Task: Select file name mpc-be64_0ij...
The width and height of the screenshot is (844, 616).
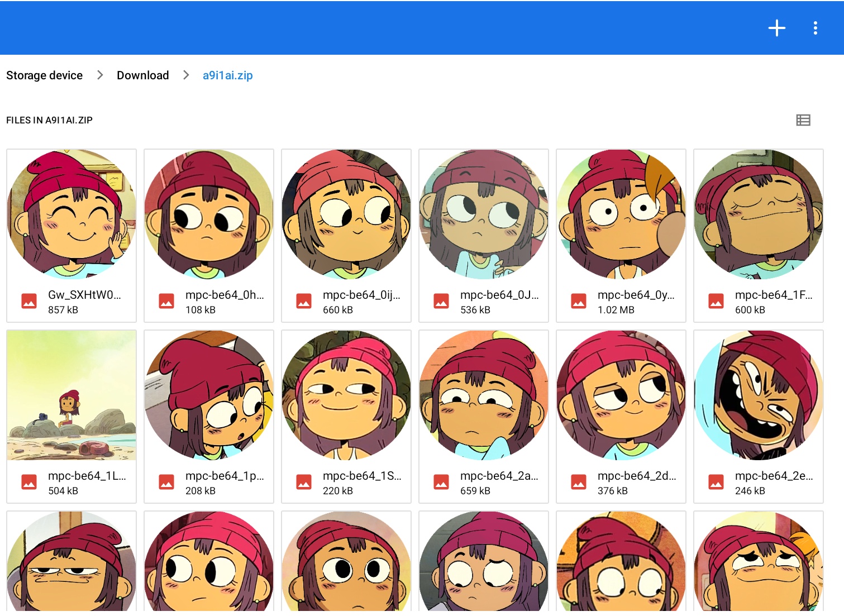Action: [361, 295]
